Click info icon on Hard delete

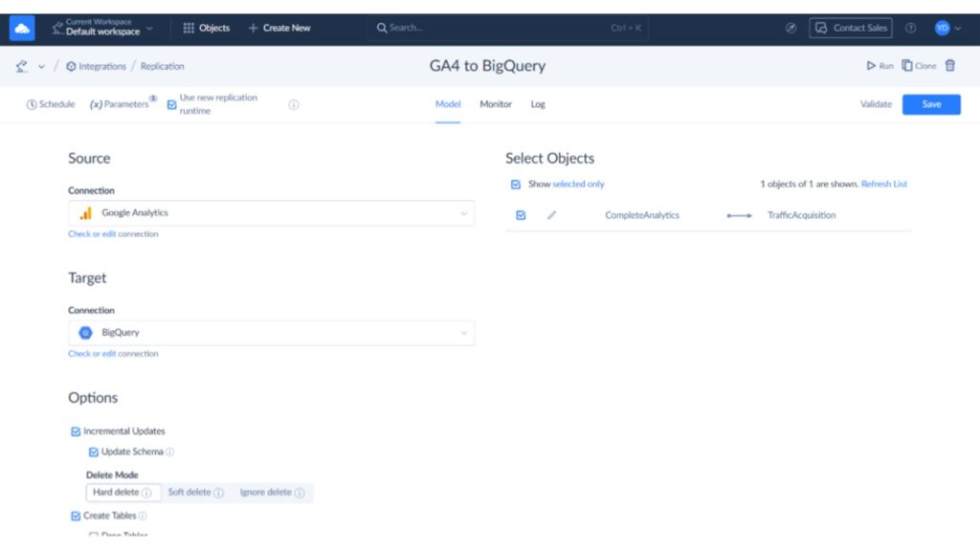tap(146, 493)
